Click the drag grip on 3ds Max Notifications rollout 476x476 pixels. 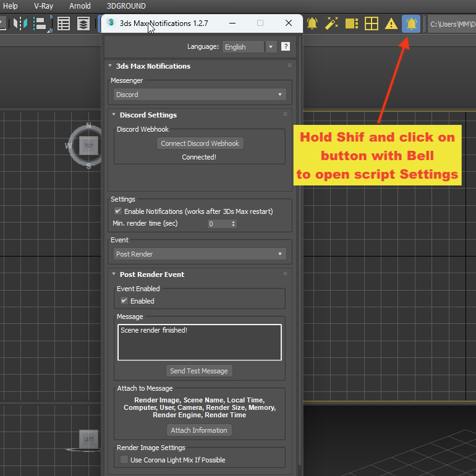click(289, 66)
